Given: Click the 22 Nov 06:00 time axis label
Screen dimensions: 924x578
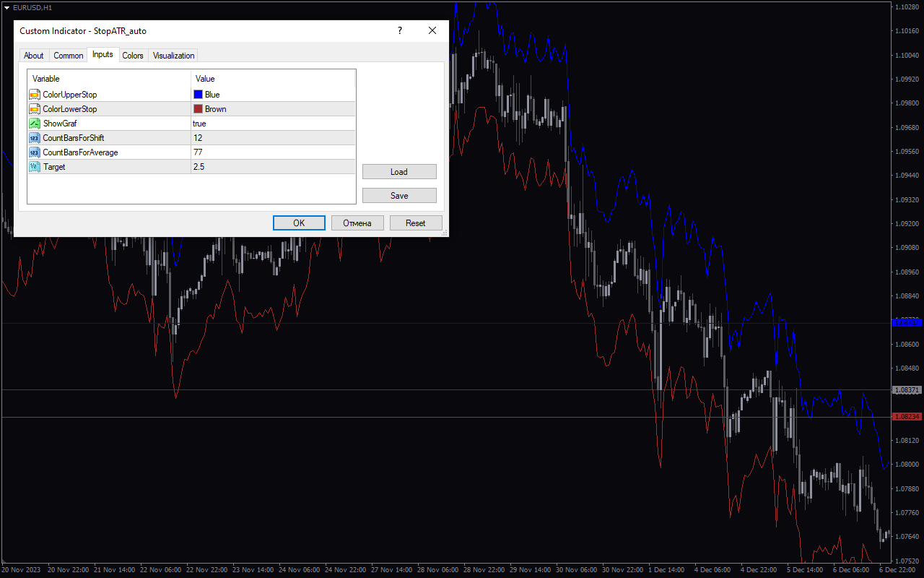Looking at the screenshot, I should [162, 570].
